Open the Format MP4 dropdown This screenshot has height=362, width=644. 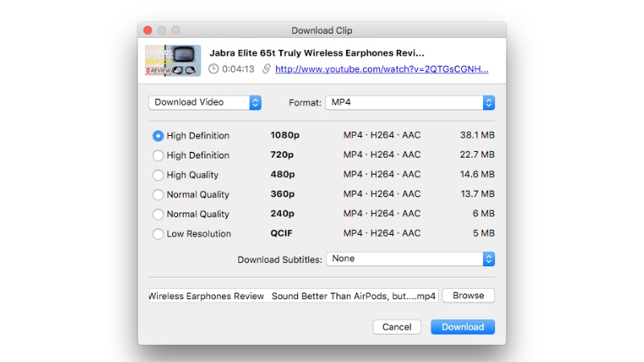click(x=410, y=103)
